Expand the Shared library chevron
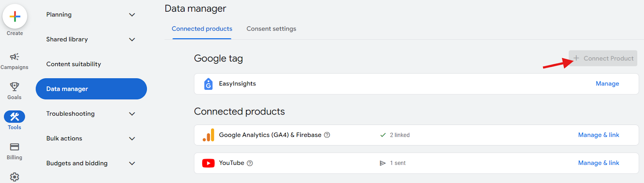 coord(132,40)
